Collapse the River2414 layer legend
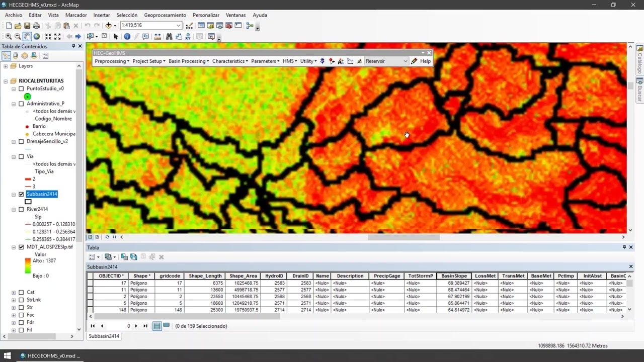The width and height of the screenshot is (644, 362). click(14, 210)
